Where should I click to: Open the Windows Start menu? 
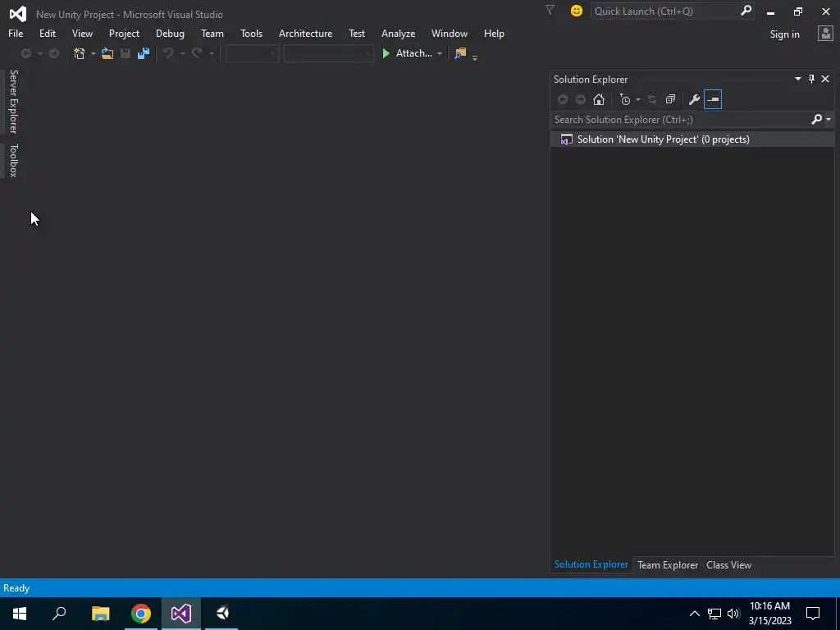coord(20,614)
